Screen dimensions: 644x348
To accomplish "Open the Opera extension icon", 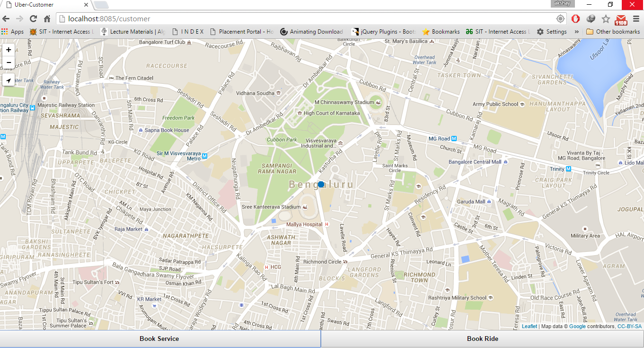I will point(575,19).
